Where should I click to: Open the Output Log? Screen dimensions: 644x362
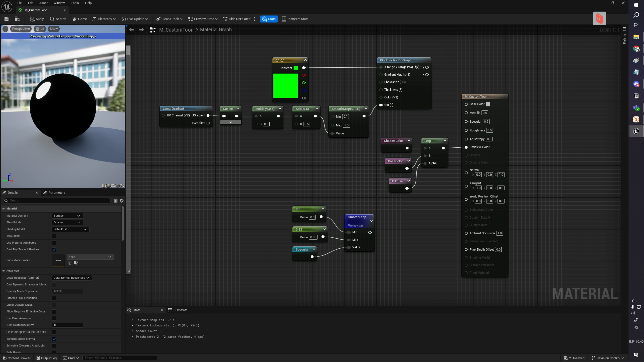click(x=46, y=358)
